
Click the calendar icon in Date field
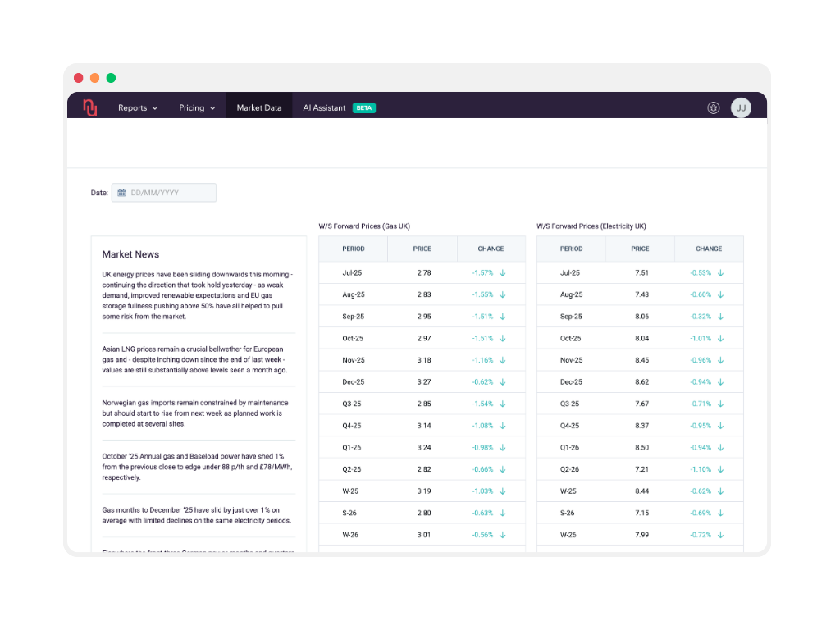121,193
